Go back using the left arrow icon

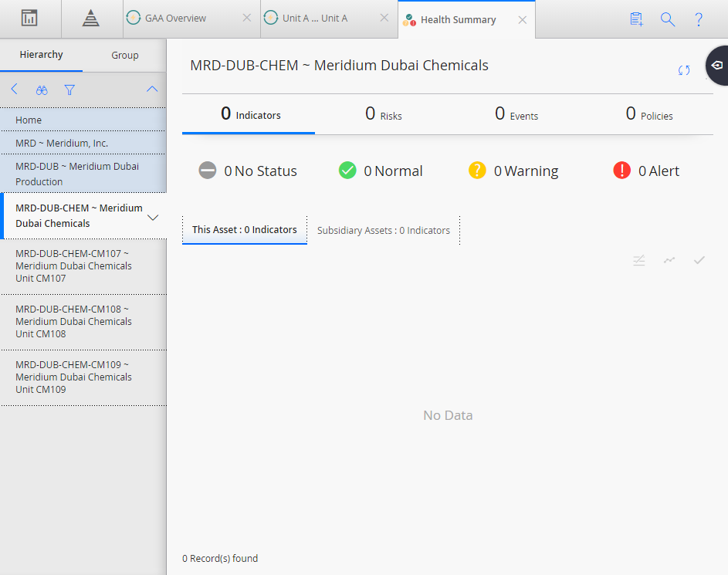pyautogui.click(x=15, y=89)
